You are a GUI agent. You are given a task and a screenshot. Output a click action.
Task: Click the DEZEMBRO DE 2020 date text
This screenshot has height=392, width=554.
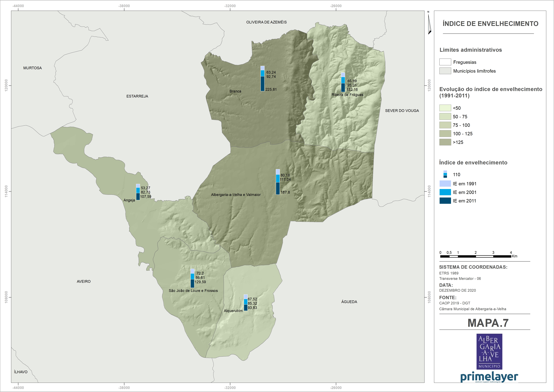tap(457, 290)
